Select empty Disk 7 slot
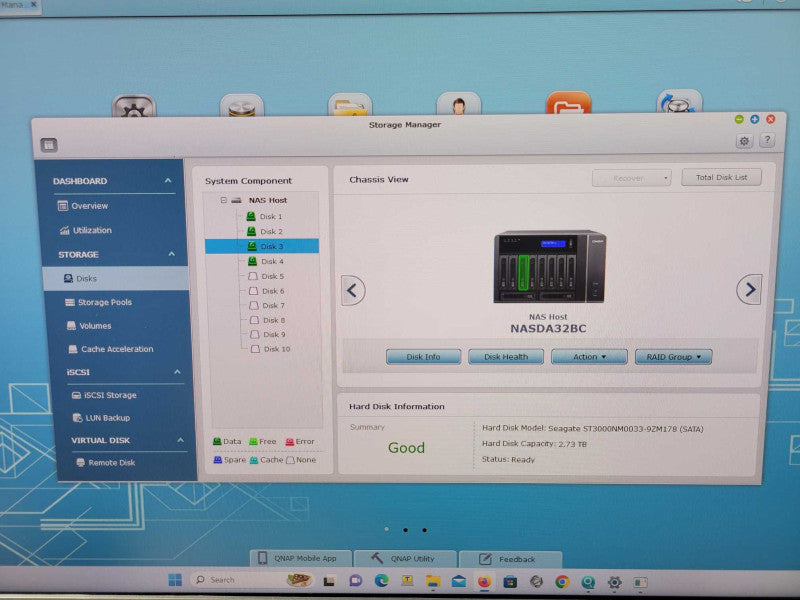The width and height of the screenshot is (800, 600). [x=267, y=306]
